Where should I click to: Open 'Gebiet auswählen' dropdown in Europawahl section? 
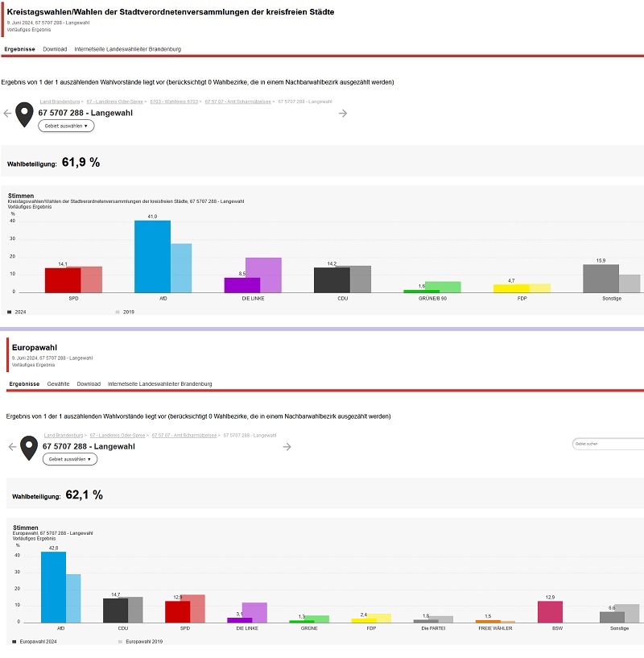70,459
